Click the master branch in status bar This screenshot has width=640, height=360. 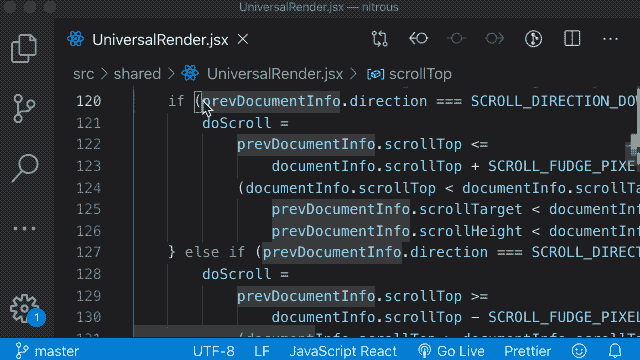point(47,351)
